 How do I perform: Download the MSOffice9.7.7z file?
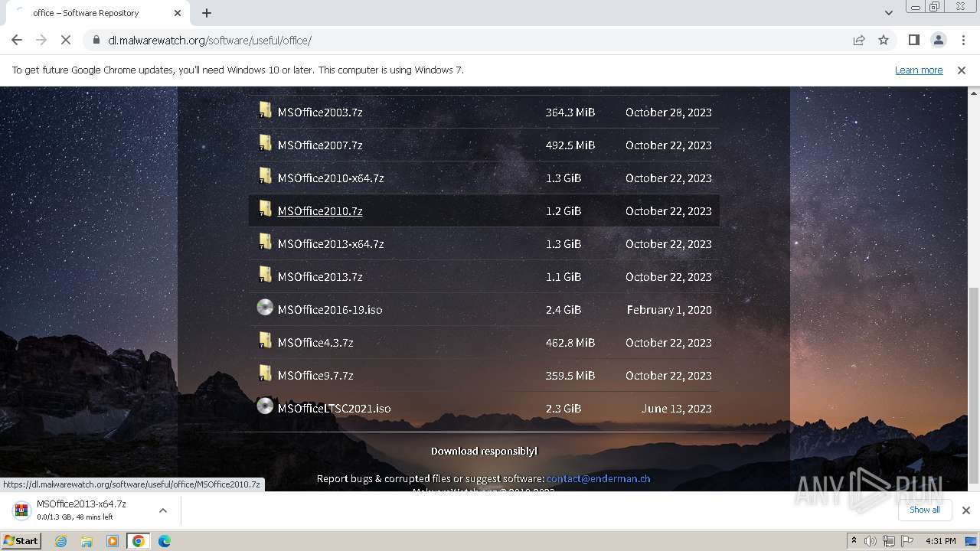[315, 375]
